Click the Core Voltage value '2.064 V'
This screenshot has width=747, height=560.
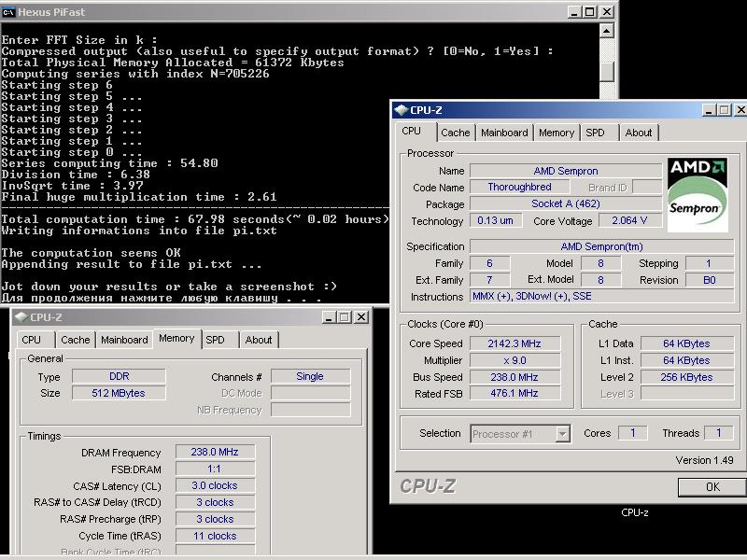point(629,220)
